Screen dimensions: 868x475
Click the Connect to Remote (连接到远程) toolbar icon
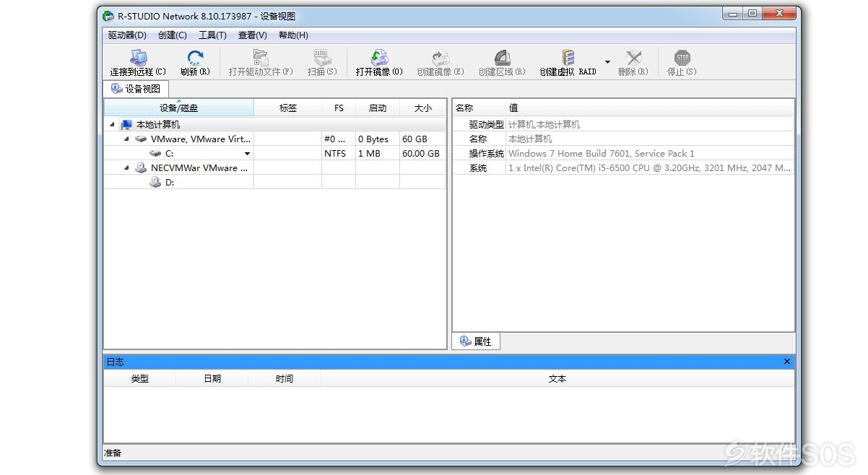point(138,58)
